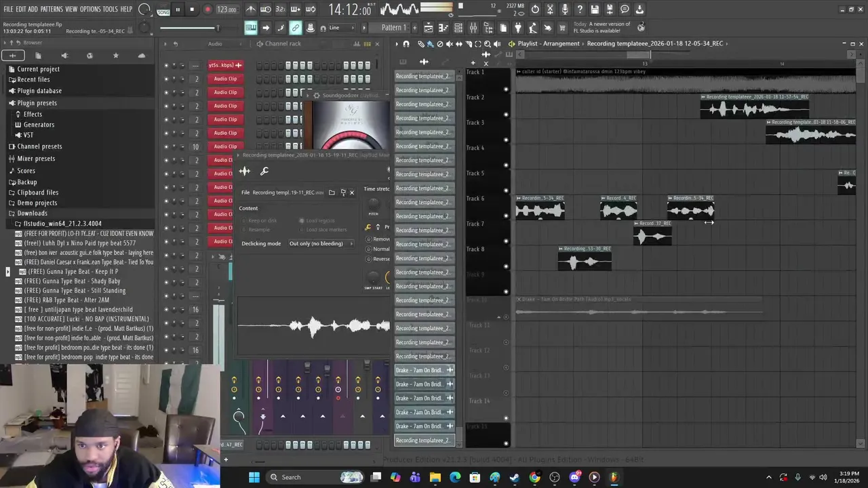
Task: Open the playlist view icon in toolbar
Action: pyautogui.click(x=429, y=28)
